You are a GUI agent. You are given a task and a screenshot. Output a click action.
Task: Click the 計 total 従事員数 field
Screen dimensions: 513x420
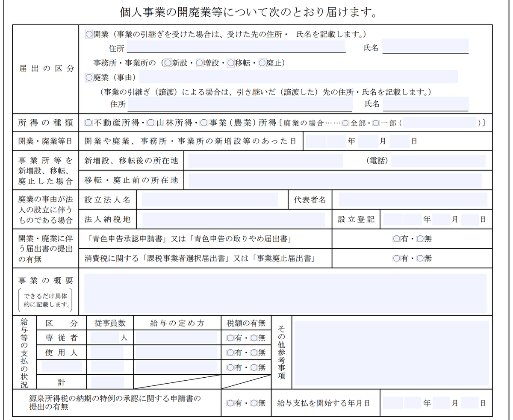[108, 382]
